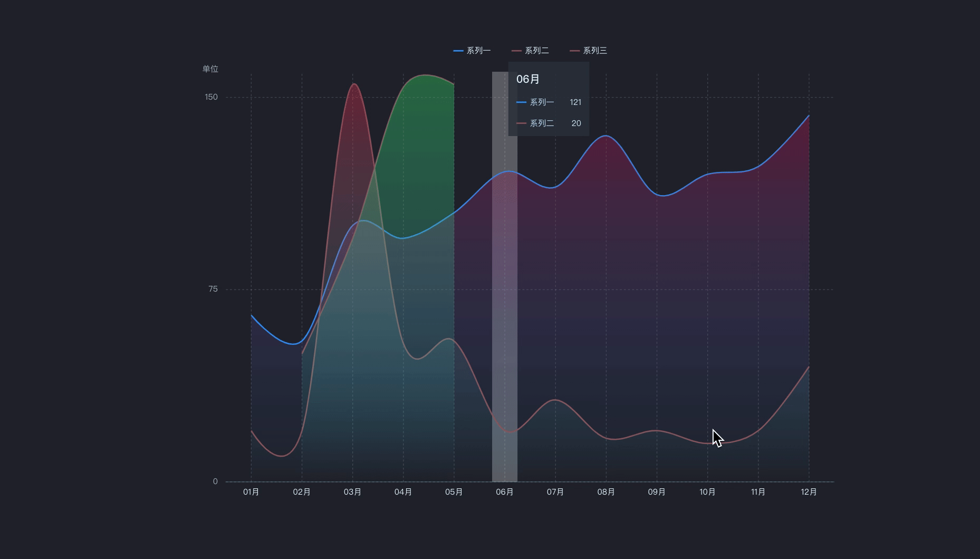Click the highlighted gray band over 06月
The image size is (980, 559).
504,316
